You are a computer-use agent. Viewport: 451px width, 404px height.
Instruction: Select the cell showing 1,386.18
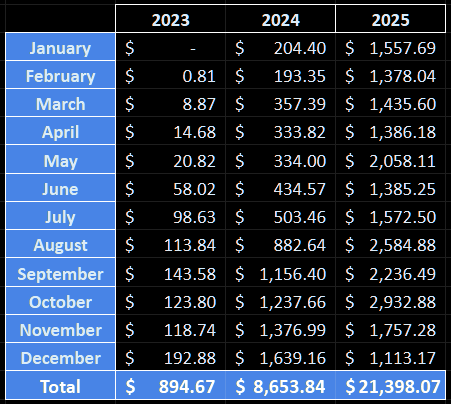[390, 131]
